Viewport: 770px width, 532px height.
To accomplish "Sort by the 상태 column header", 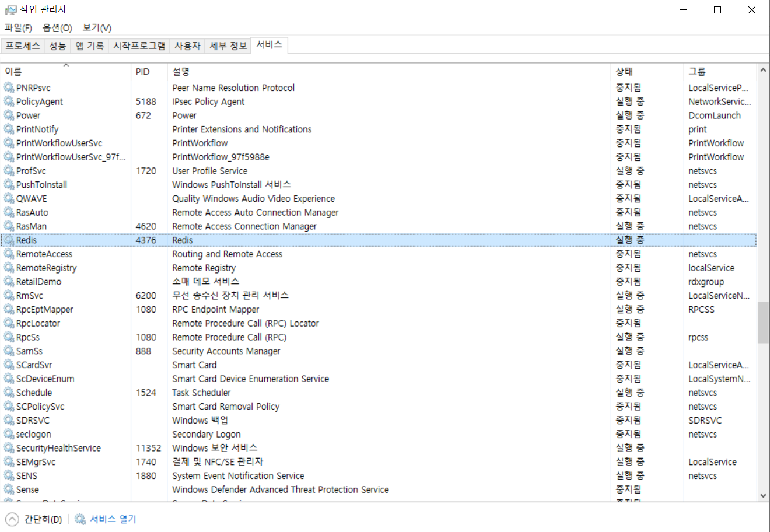I will (x=647, y=71).
